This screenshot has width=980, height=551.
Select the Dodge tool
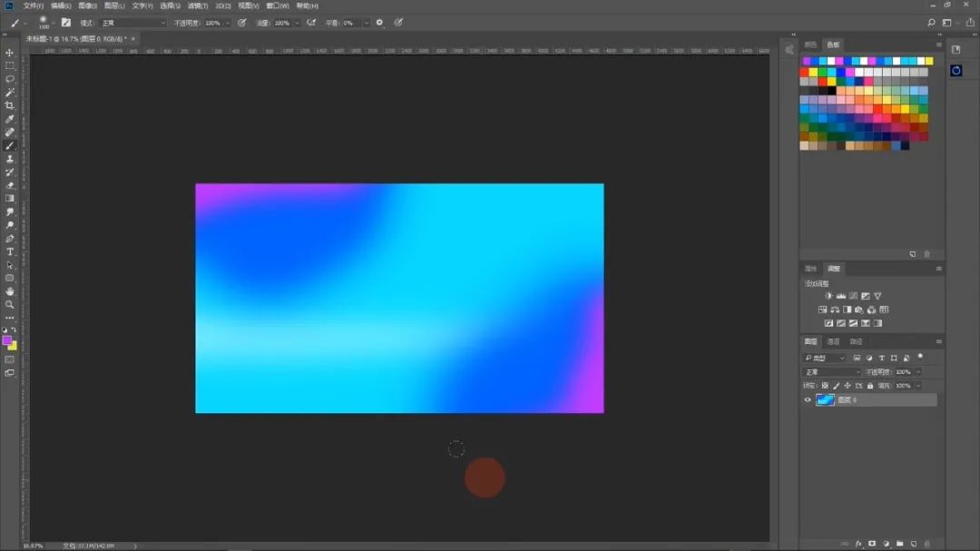tap(9, 225)
